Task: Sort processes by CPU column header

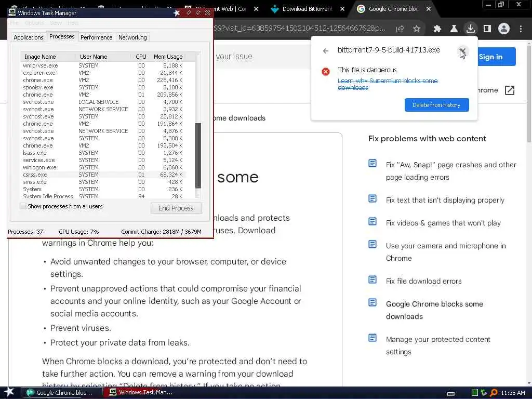Action: 141,57
